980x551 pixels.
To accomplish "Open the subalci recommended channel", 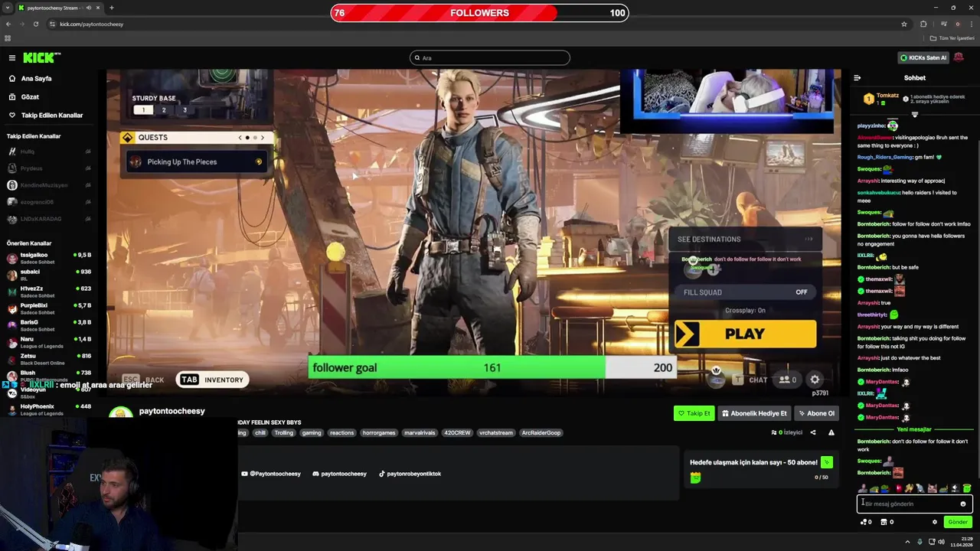I will point(48,275).
